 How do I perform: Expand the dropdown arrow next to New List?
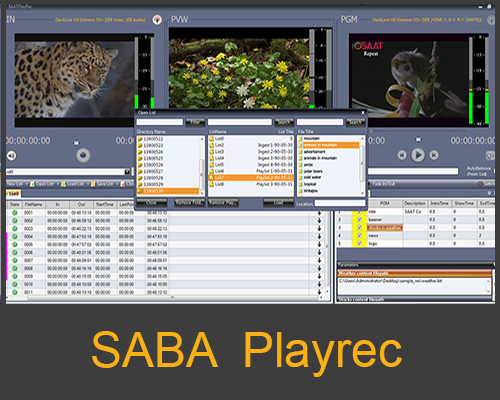[26, 184]
